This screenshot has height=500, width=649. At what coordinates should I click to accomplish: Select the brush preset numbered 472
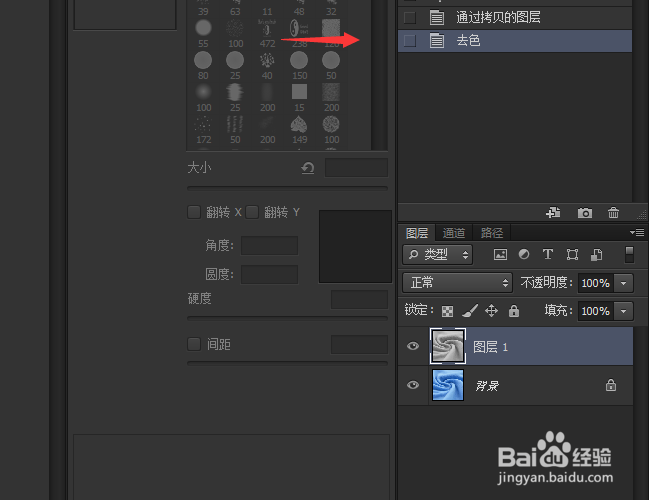(267, 28)
